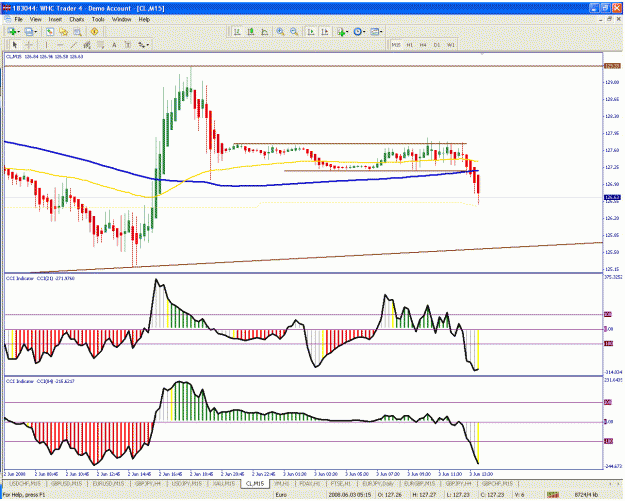Image resolution: width=625 pixels, height=501 pixels.
Task: Open the Charts menu
Action: [x=77, y=19]
